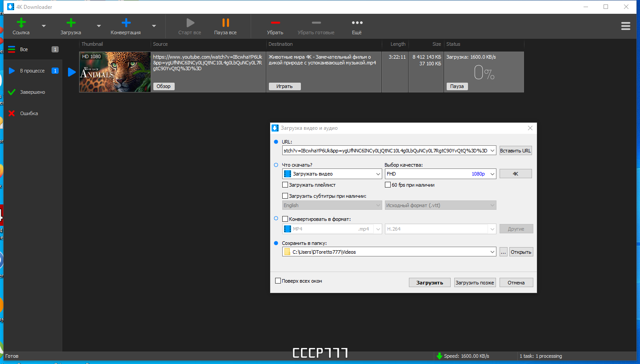Viewport: 640px width, 364px height.
Task: Click the green Загрузка plus icon
Action: tap(71, 23)
